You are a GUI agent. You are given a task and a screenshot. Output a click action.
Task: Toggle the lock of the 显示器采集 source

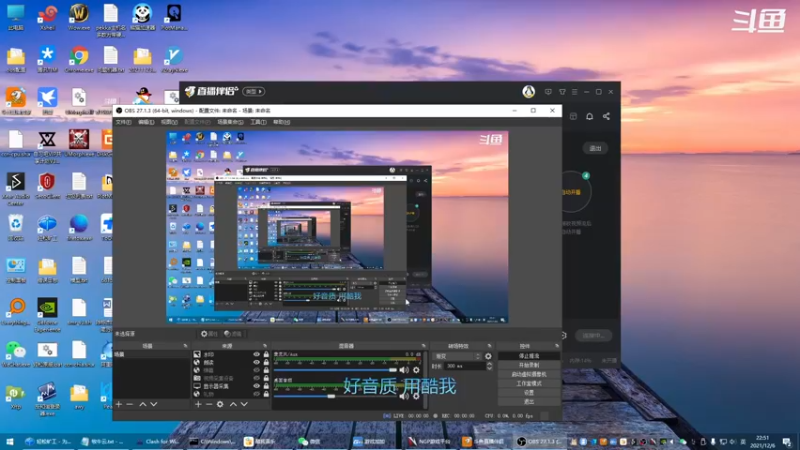pyautogui.click(x=266, y=386)
